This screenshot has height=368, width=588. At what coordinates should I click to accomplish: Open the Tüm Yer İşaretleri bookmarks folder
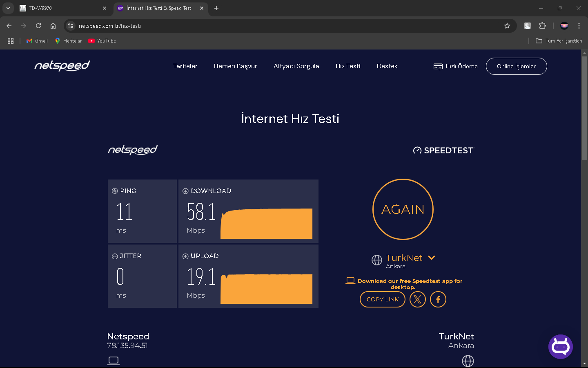(x=559, y=41)
